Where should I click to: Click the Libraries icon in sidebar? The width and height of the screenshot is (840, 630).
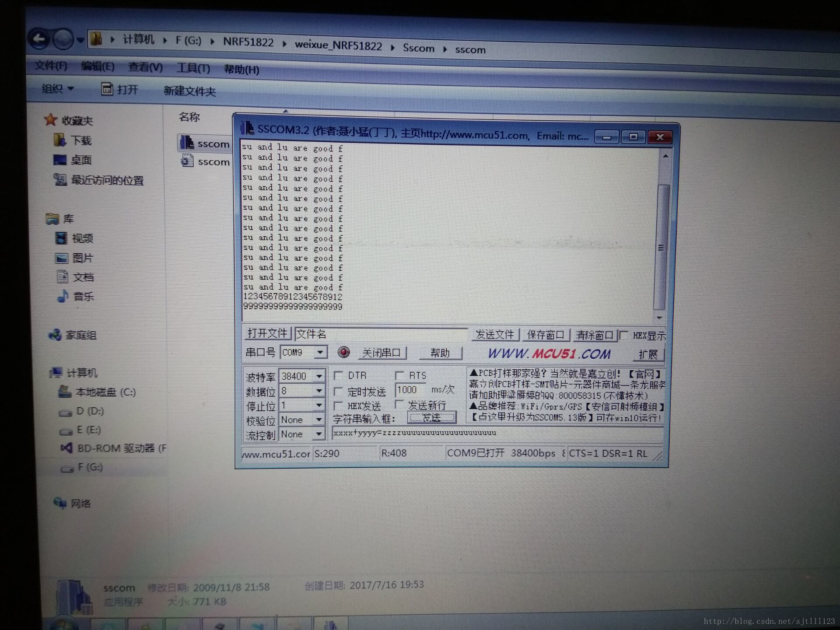(52, 219)
